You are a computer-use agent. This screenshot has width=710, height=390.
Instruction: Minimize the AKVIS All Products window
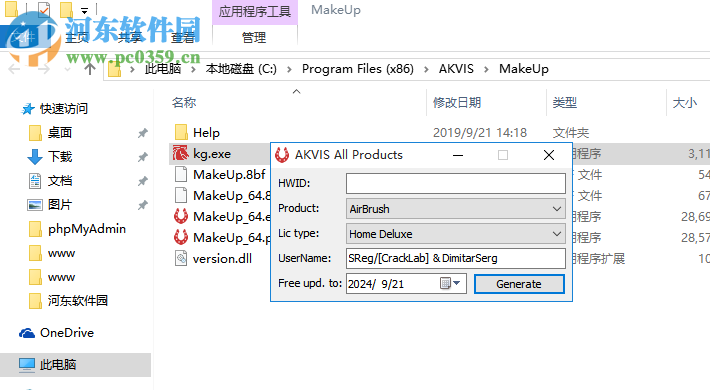(x=458, y=155)
